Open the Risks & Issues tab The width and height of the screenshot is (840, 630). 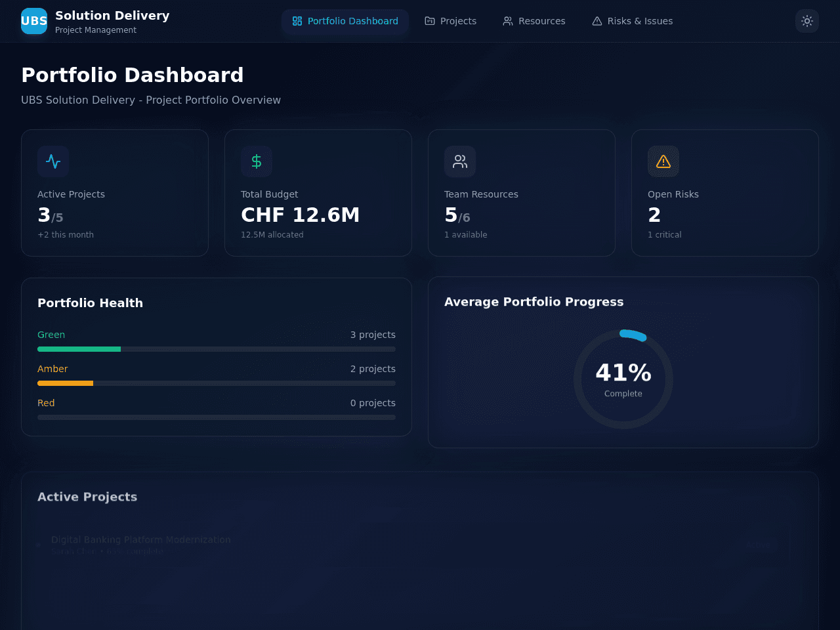click(633, 21)
